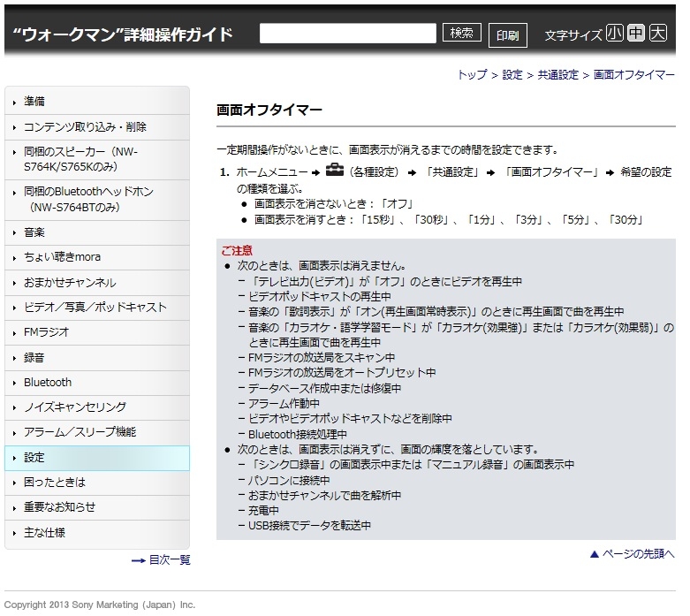This screenshot has height=616, width=690.
Task: Expand コンテンツ取り込み・削除 in the sidebar
Action: (85, 126)
